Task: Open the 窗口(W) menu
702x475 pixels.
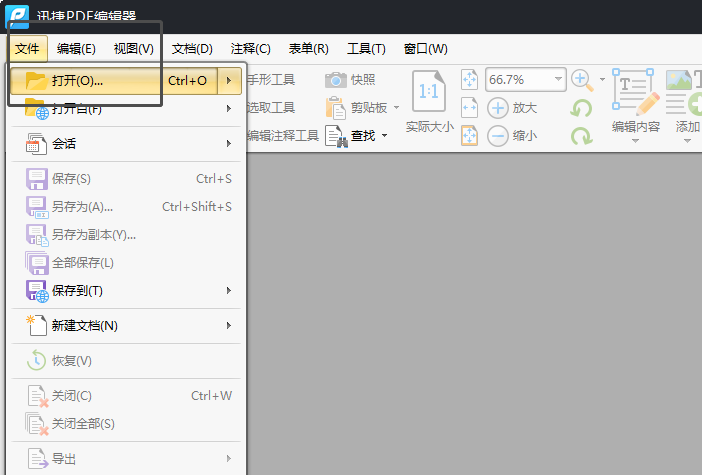Action: [x=425, y=48]
